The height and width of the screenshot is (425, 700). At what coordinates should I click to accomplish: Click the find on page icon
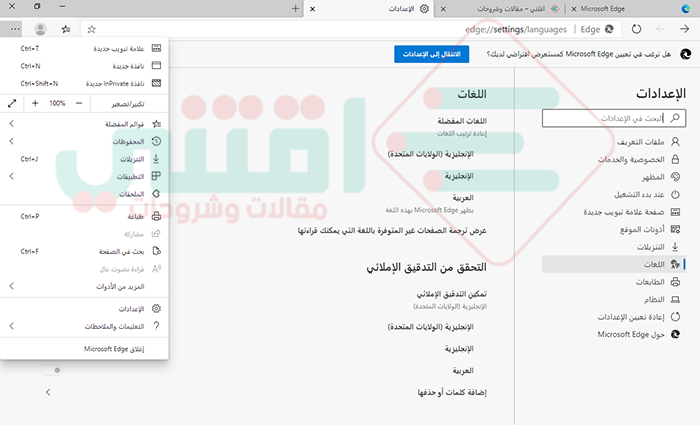(x=156, y=251)
